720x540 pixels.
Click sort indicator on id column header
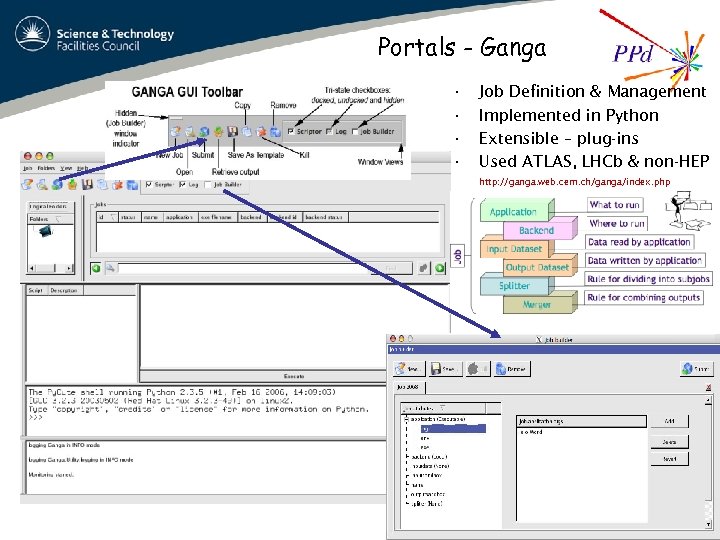pyautogui.click(x=113, y=217)
